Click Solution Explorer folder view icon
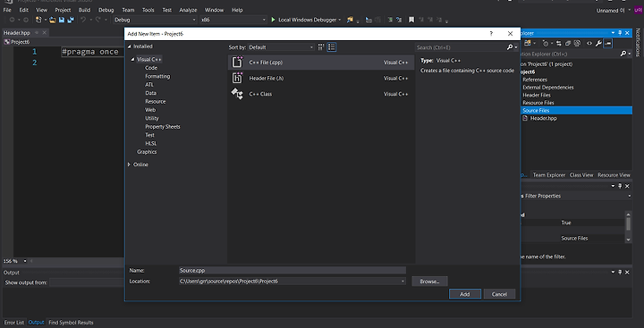Image resolution: width=644 pixels, height=328 pixels. tap(528, 43)
